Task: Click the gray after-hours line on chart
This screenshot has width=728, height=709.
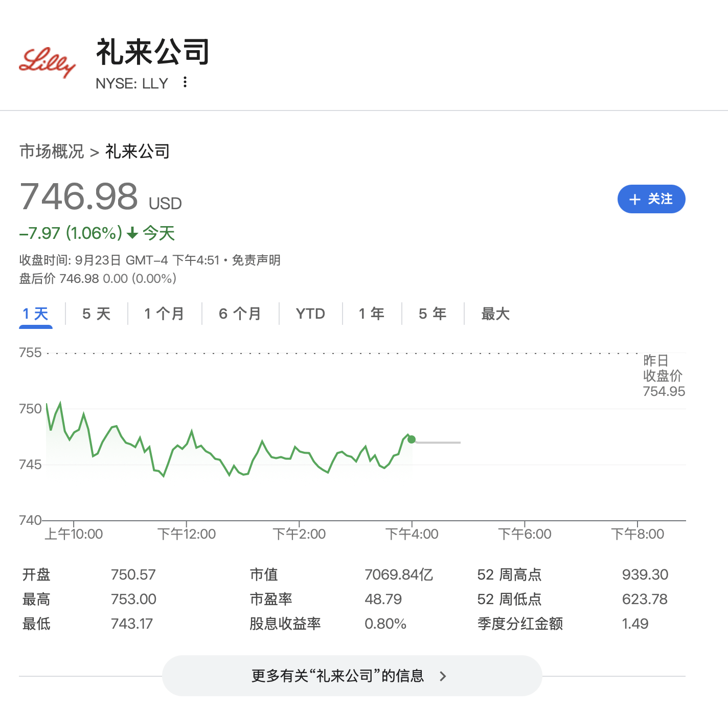Action: pos(439,442)
